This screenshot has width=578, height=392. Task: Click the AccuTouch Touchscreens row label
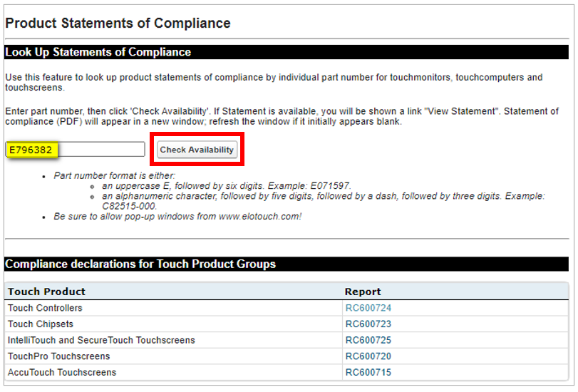[x=61, y=373]
